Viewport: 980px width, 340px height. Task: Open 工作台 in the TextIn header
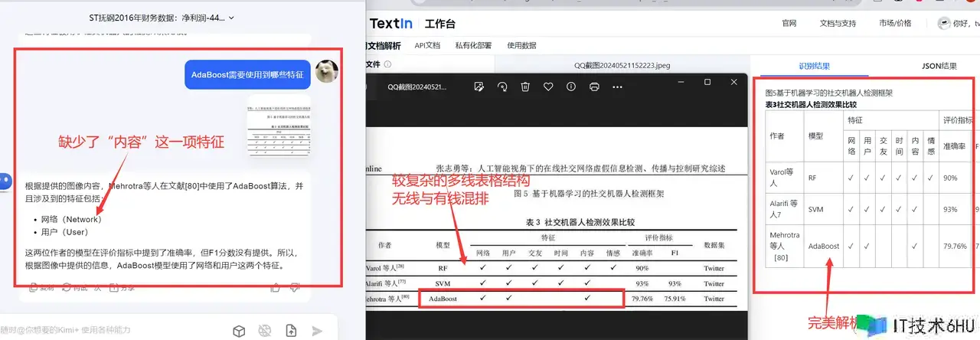click(441, 24)
